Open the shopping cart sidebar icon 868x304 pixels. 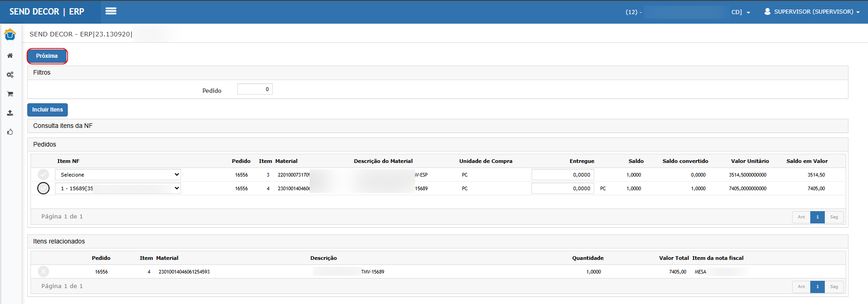point(10,94)
